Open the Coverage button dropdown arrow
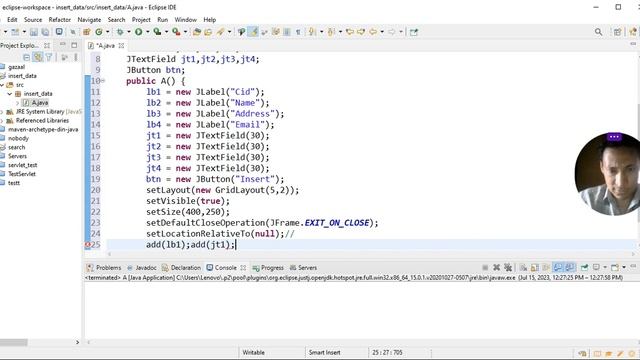This screenshot has height=360, width=640. click(x=166, y=32)
